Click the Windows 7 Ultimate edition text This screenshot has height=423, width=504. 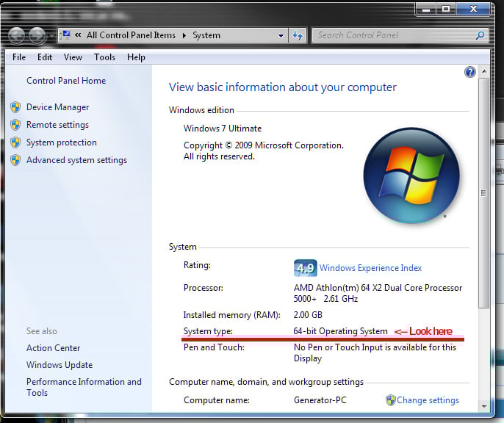click(x=223, y=129)
